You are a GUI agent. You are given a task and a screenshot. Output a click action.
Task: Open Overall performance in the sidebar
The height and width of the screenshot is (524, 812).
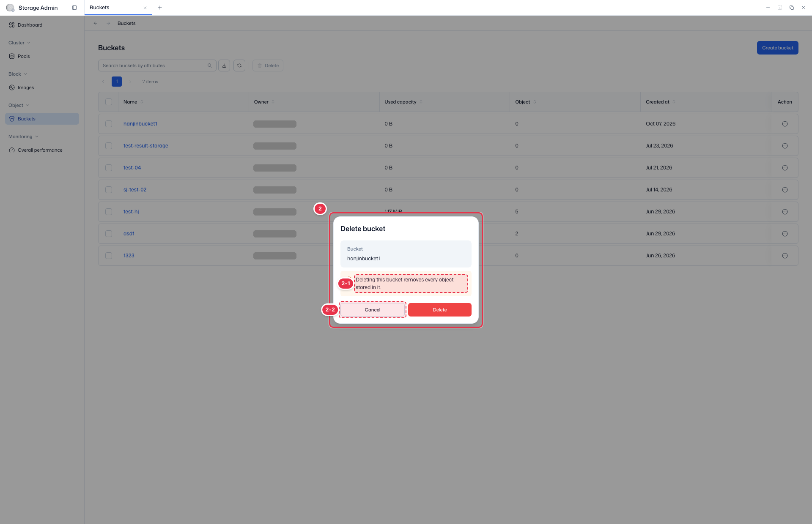(42, 150)
